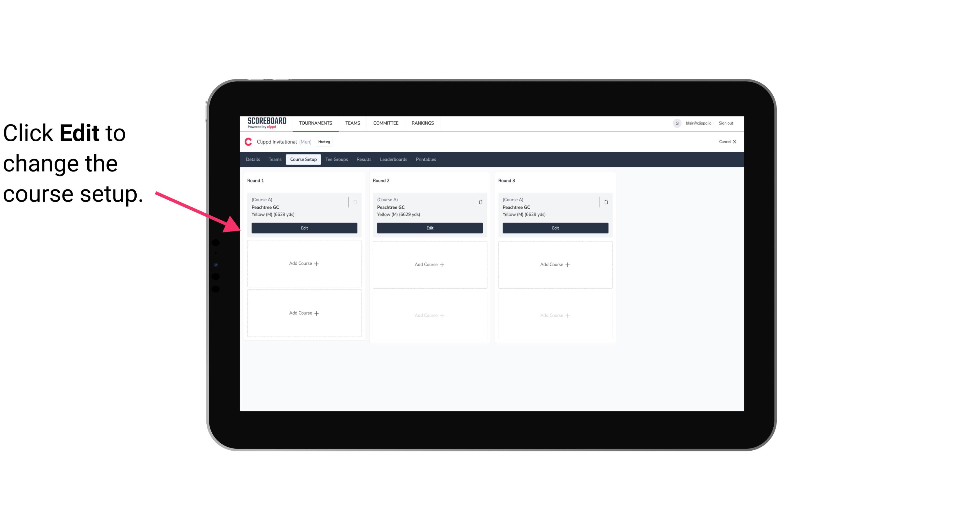Viewport: 980px width, 527px height.
Task: Click the Course Setup tab
Action: click(303, 159)
